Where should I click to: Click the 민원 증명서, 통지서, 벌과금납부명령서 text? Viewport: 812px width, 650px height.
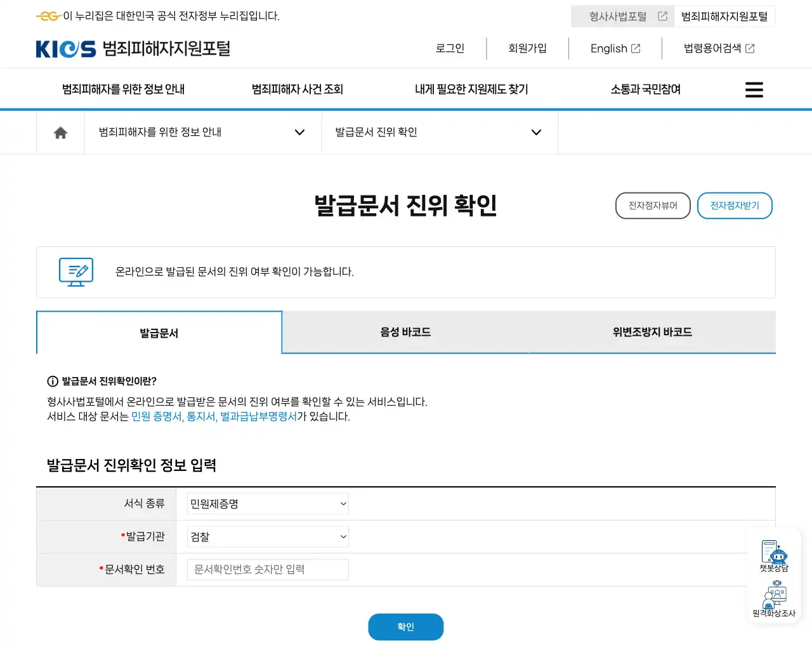coord(214,416)
